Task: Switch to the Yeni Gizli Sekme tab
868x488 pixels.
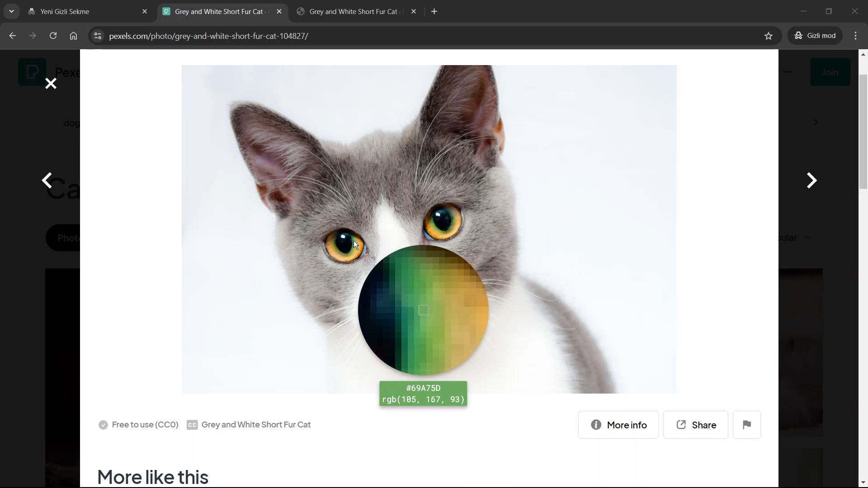Action: pos(86,12)
